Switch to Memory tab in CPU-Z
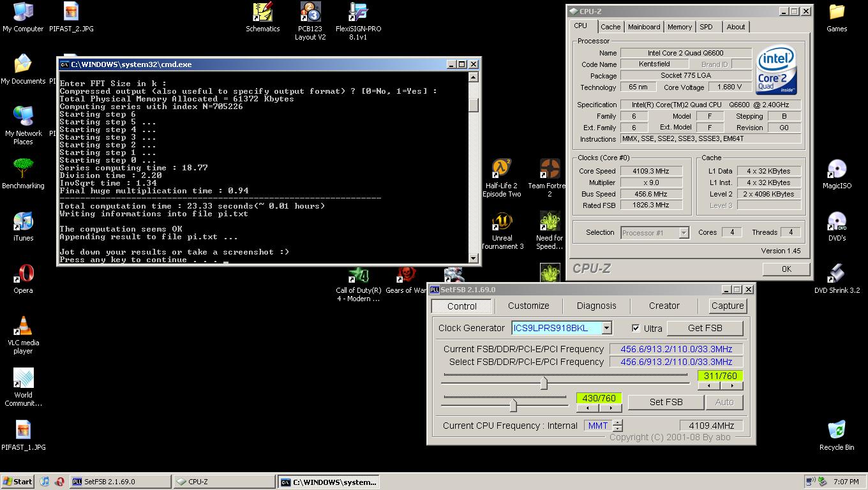The image size is (868, 490). click(x=680, y=27)
